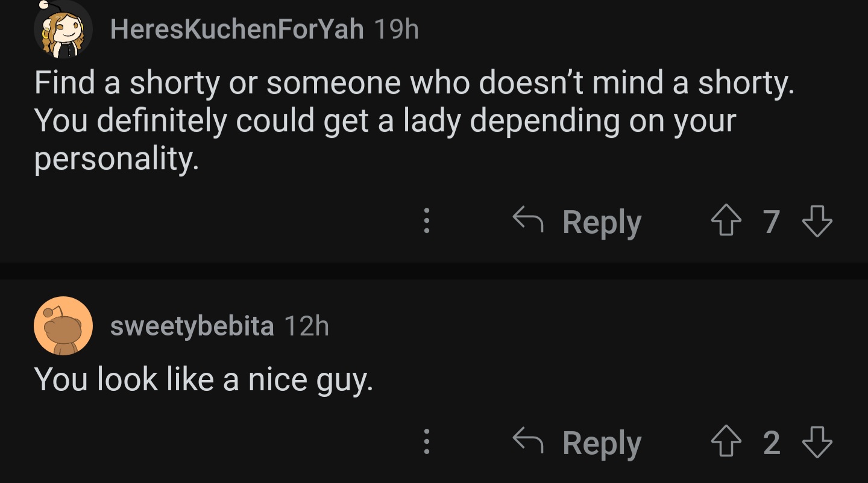This screenshot has height=483, width=868.
Task: Click reply arrow icon on sweetybebita's comment
Action: [x=528, y=441]
